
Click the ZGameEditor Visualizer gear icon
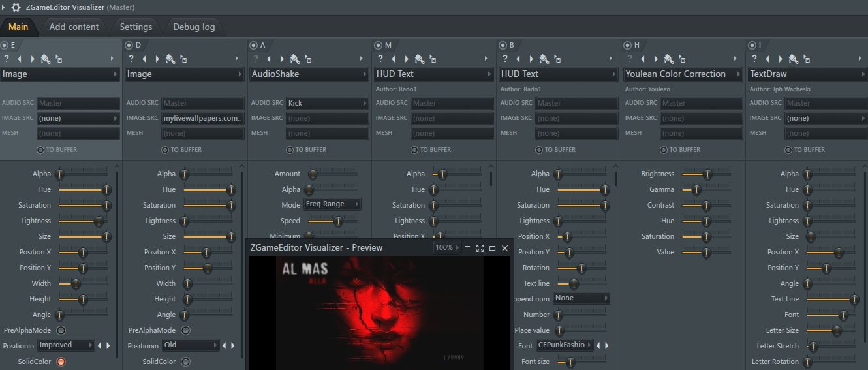16,7
